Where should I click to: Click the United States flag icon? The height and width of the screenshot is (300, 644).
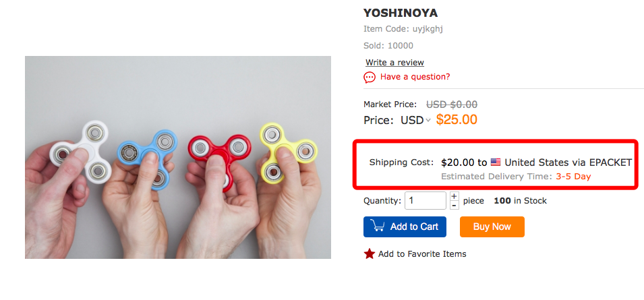(496, 162)
